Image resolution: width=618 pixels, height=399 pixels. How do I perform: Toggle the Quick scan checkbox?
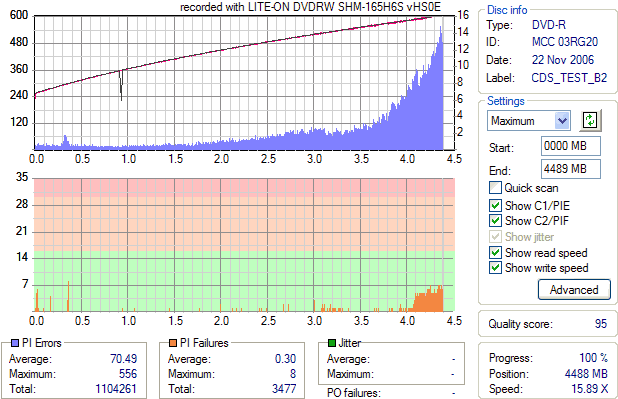tap(495, 188)
